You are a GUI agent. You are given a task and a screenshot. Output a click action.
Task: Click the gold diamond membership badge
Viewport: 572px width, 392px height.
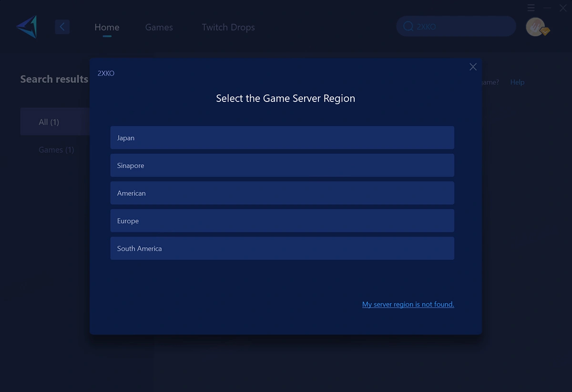pyautogui.click(x=545, y=31)
